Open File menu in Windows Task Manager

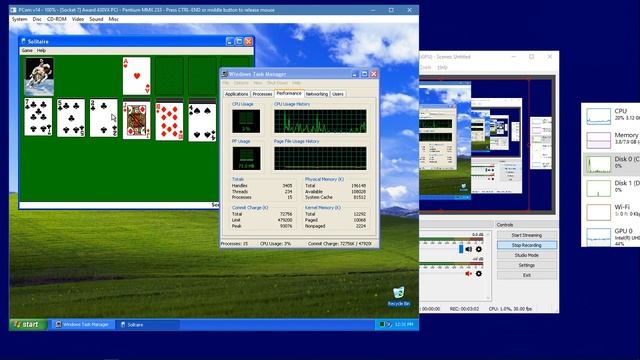[225, 83]
